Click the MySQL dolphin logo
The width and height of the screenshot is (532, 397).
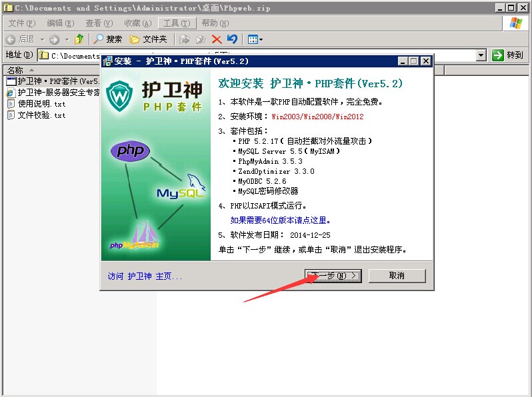pos(181,187)
